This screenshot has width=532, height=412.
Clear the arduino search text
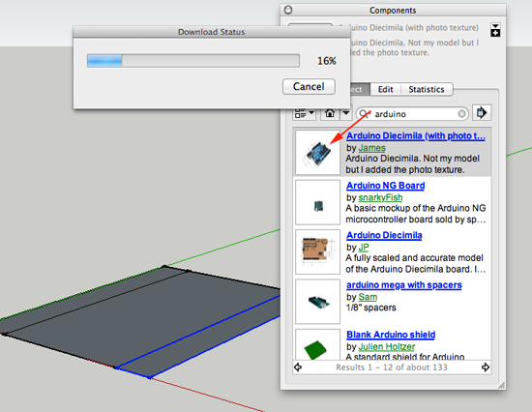click(x=461, y=114)
